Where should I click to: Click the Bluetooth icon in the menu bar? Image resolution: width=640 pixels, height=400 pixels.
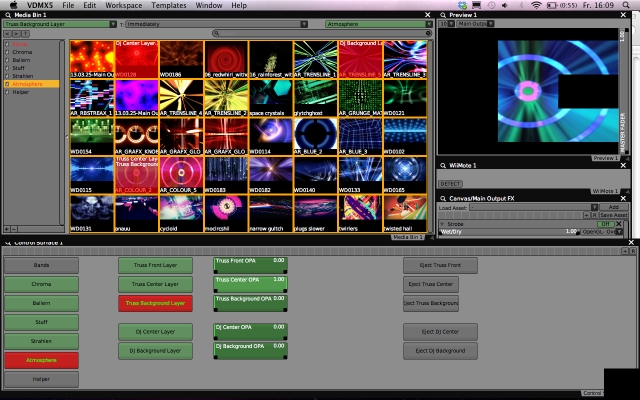pyautogui.click(x=521, y=5)
